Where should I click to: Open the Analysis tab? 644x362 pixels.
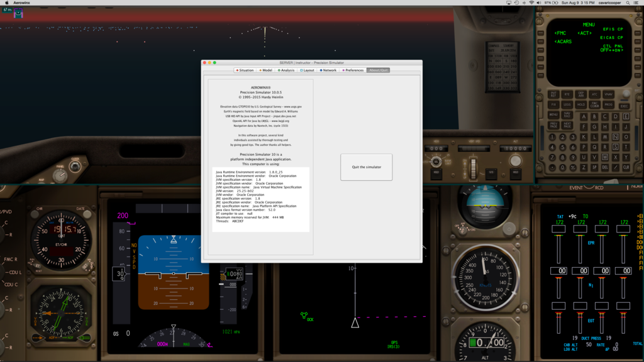(286, 70)
